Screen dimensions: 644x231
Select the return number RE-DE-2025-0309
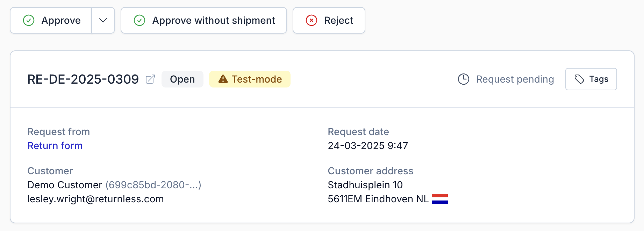(83, 79)
